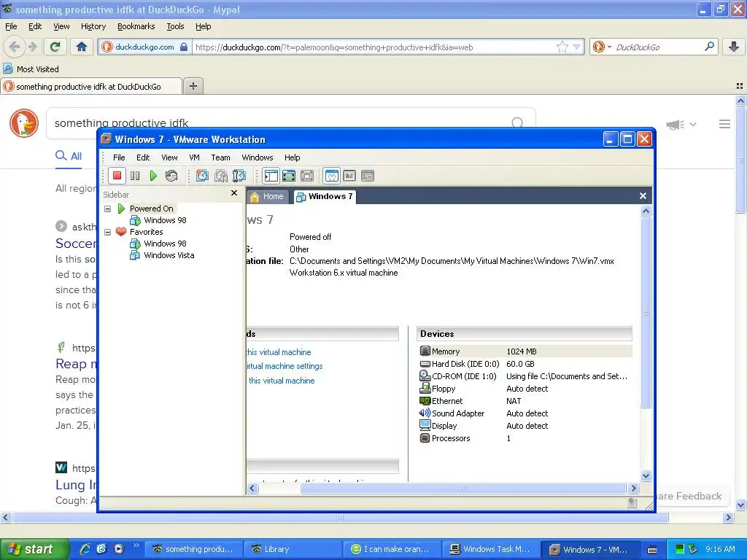This screenshot has height=560, width=747.
Task: Click the DuckDuckGo logo on page
Action: click(x=24, y=123)
